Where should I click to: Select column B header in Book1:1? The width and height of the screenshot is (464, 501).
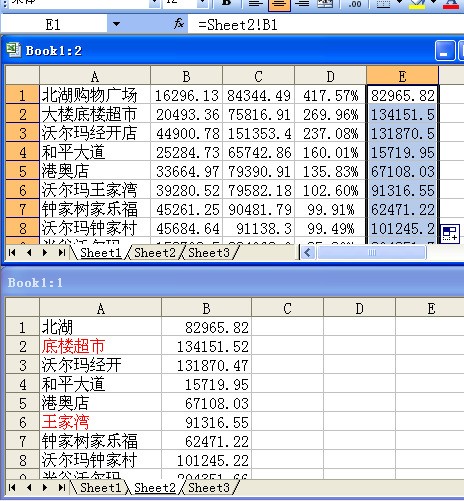click(x=206, y=308)
